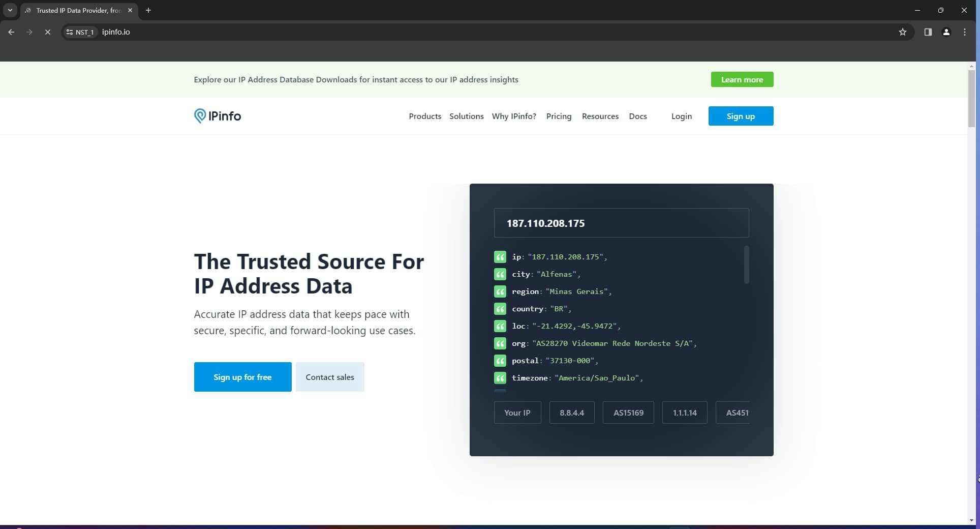Click the heading "The Trusted Source For IP Address Data"

tap(309, 274)
